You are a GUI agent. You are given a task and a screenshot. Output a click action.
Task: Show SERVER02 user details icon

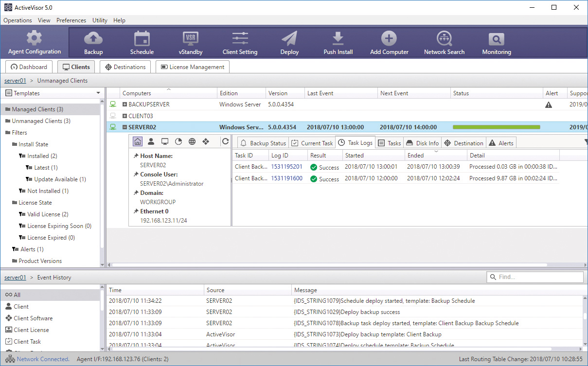[x=151, y=141]
